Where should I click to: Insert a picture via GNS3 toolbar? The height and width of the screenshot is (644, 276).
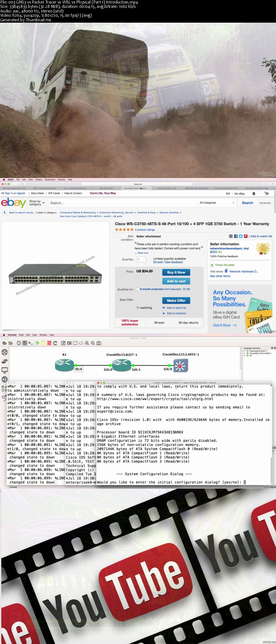pos(69,343)
